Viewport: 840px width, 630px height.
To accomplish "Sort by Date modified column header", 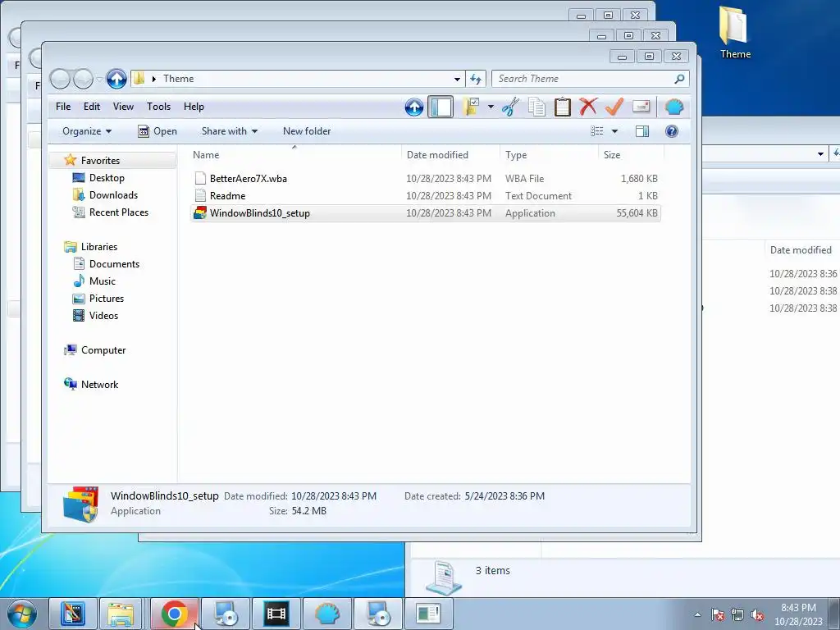I will pos(450,155).
